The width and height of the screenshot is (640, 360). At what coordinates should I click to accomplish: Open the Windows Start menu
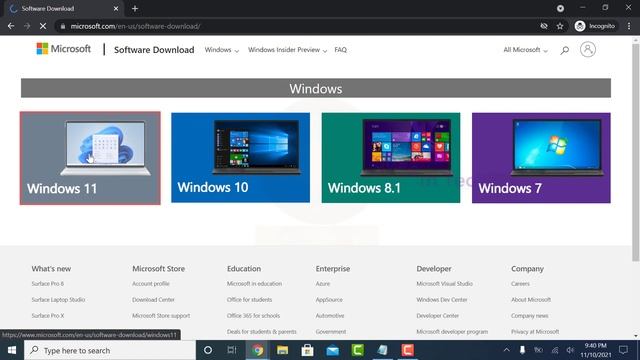click(x=12, y=350)
